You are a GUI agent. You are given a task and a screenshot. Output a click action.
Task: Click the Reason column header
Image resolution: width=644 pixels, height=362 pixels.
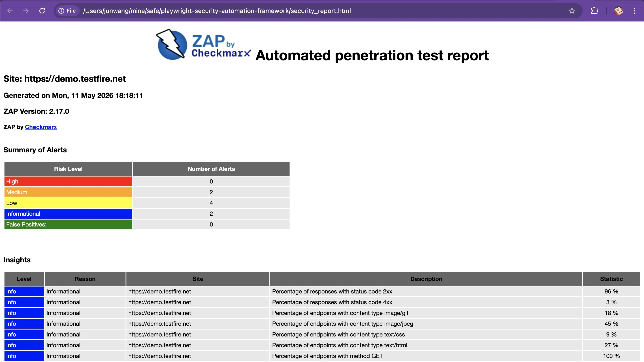(85, 279)
